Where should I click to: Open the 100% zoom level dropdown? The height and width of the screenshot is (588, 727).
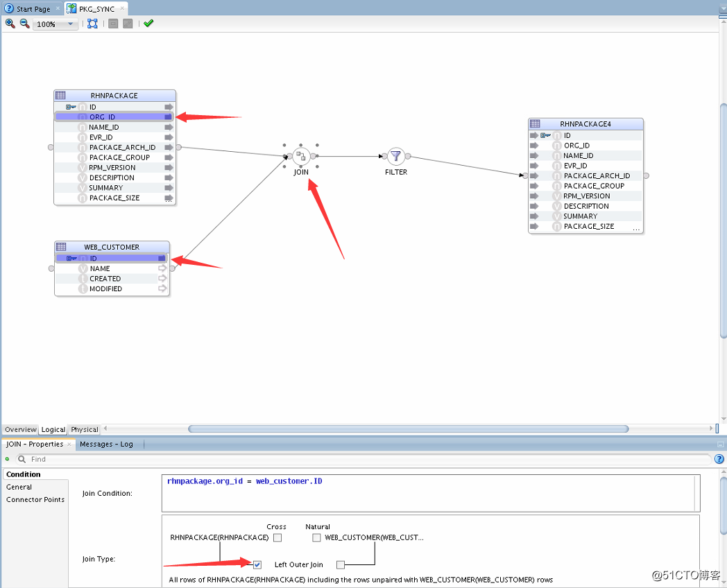pyautogui.click(x=71, y=24)
